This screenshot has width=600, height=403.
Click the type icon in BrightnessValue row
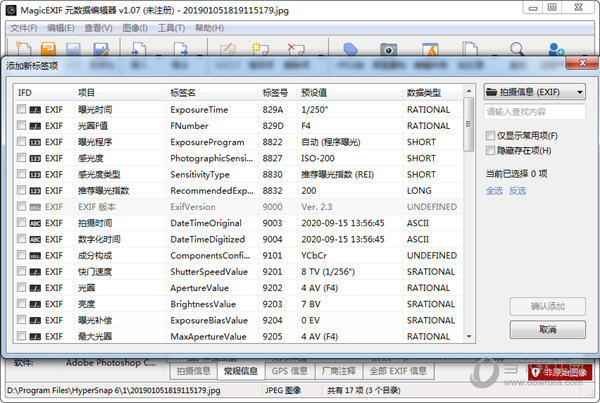(x=35, y=305)
